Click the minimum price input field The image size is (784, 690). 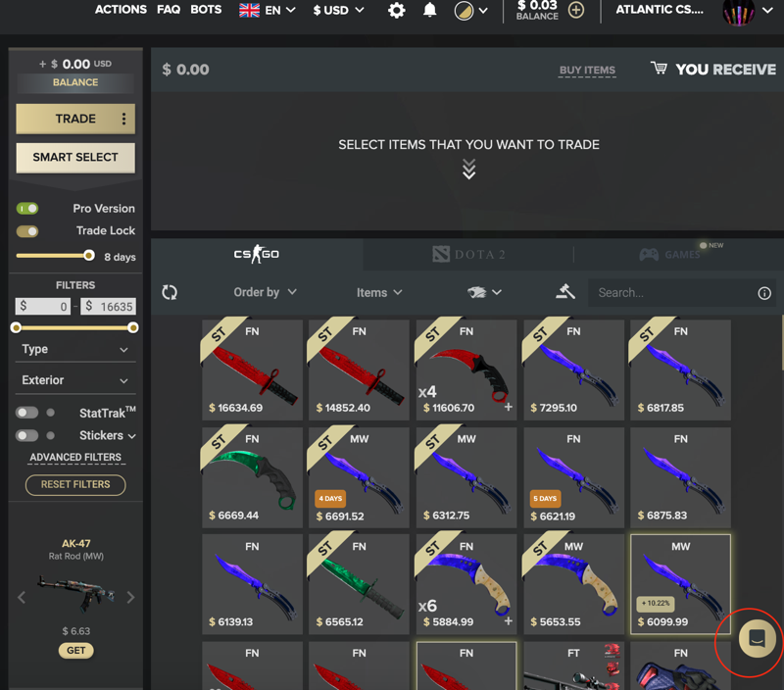click(43, 307)
